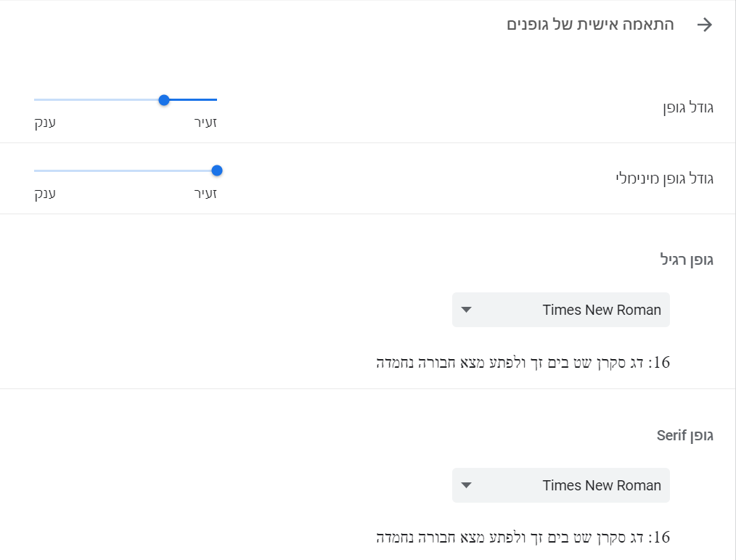Click the sample preview text under the Serif font dropdown
This screenshot has width=736, height=560.
pyautogui.click(x=523, y=538)
